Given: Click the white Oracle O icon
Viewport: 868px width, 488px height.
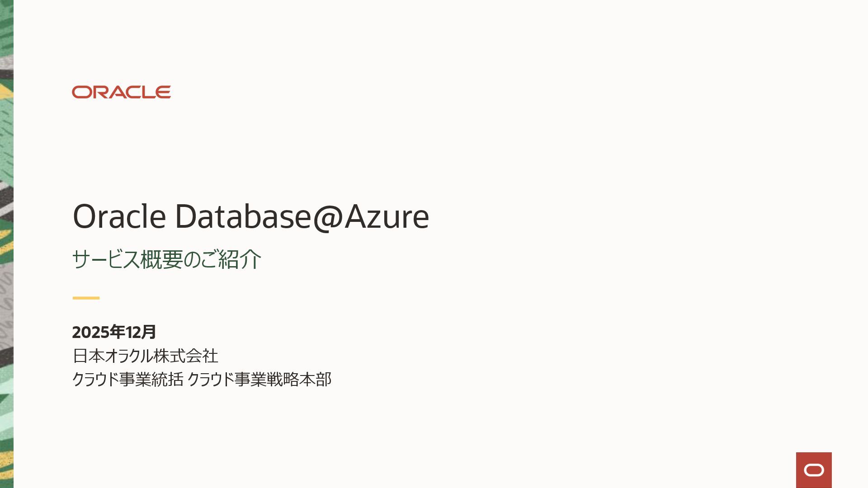Looking at the screenshot, I should (814, 470).
